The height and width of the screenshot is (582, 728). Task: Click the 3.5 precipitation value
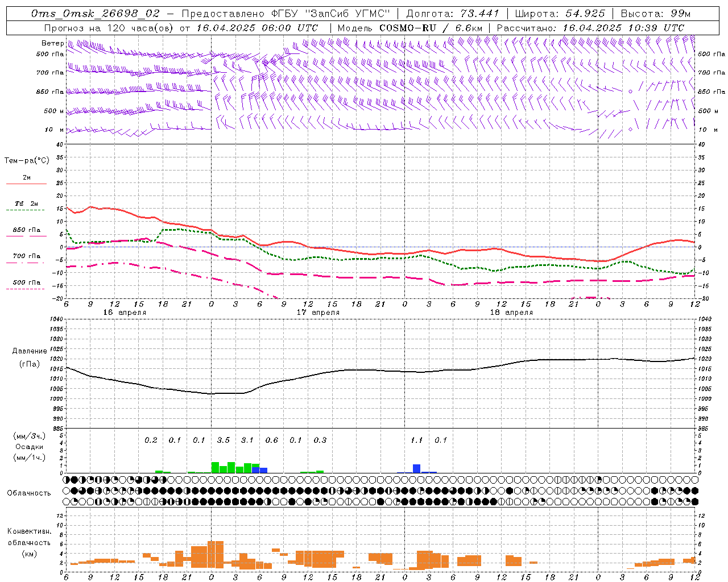click(x=224, y=440)
